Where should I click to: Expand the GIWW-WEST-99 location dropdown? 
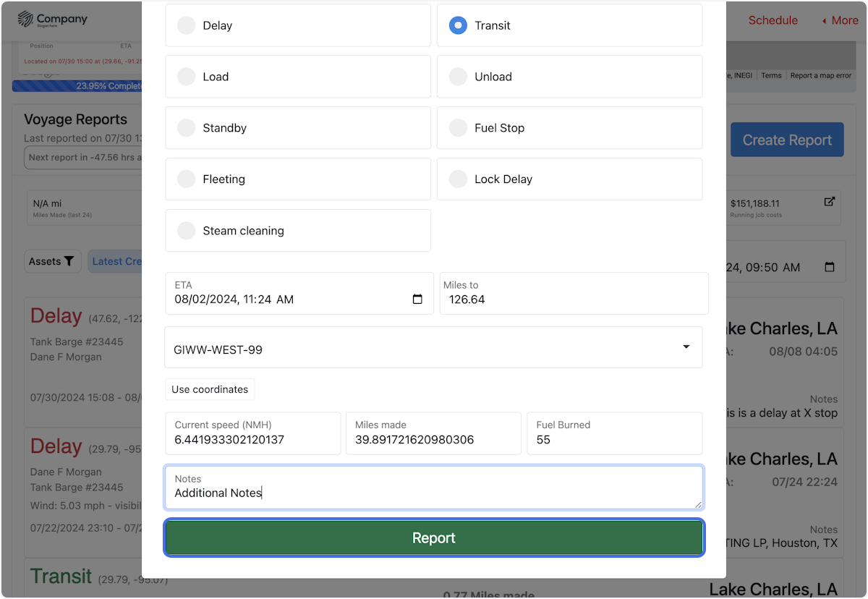coord(685,347)
